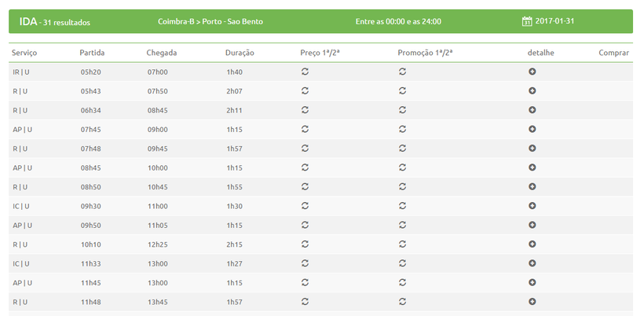The image size is (644, 316).
Task: Refresh price for the 05h20 train
Action: 306,72
